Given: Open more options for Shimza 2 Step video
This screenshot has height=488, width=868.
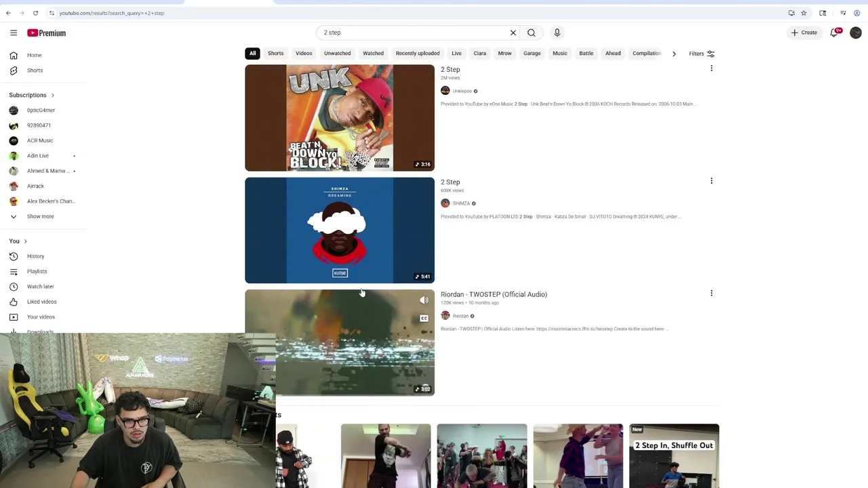Looking at the screenshot, I should (x=711, y=181).
